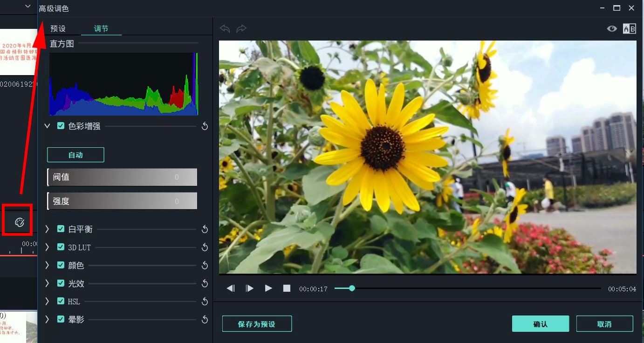This screenshot has width=644, height=343.
Task: Expand the 白平衡 section
Action: [47, 229]
